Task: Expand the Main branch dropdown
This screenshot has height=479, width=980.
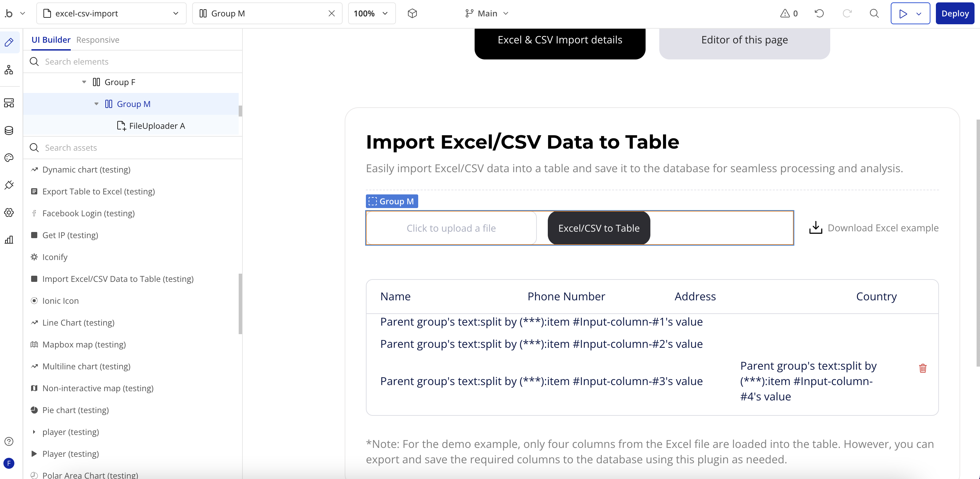Action: click(487, 14)
